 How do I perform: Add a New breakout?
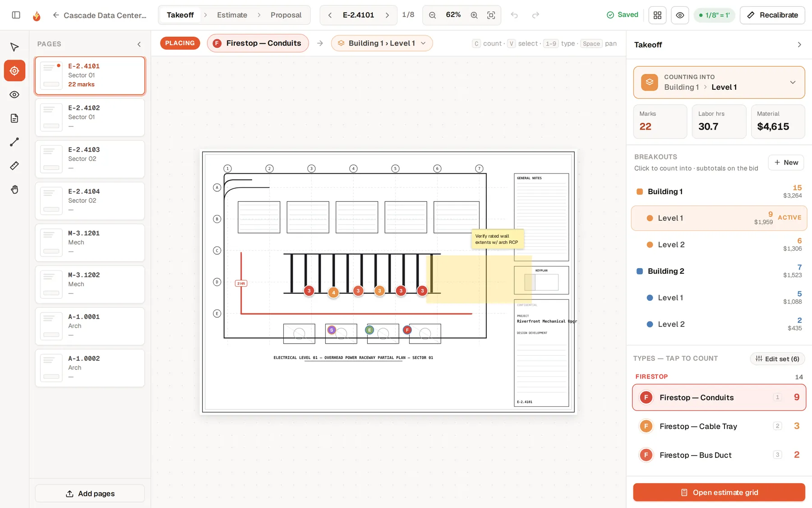tap(786, 163)
